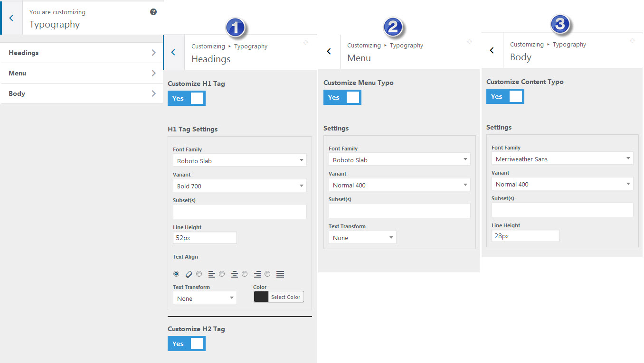This screenshot has height=363, width=644.
Task: Toggle the Customize H1 Tag switch
Action: [187, 98]
